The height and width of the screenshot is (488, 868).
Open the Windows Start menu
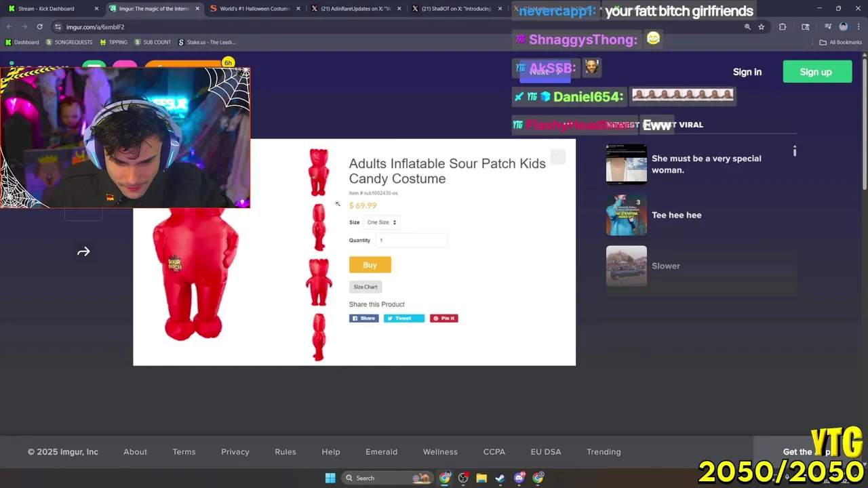click(330, 478)
